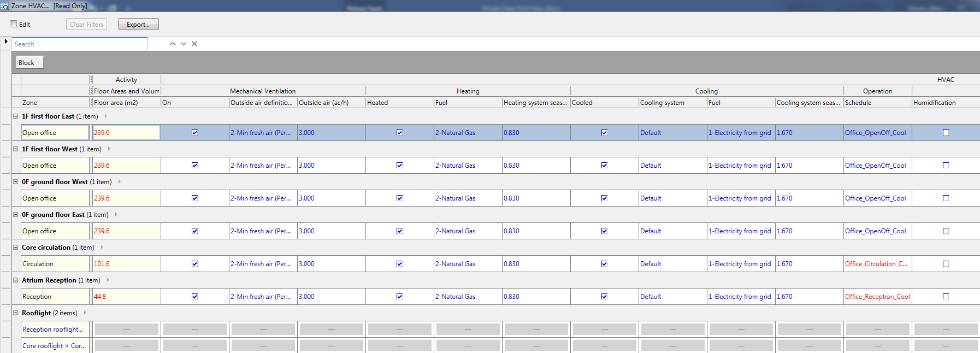Click the Export... button
The width and height of the screenshot is (980, 353).
(x=138, y=25)
